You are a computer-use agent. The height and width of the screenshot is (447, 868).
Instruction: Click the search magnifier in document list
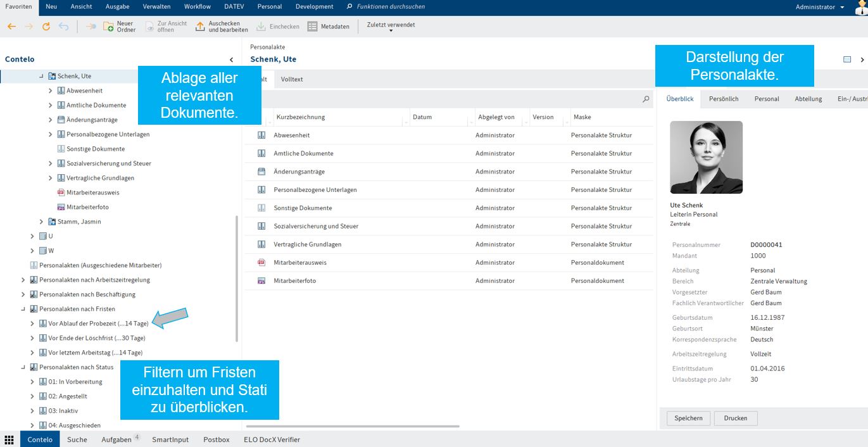pos(646,99)
